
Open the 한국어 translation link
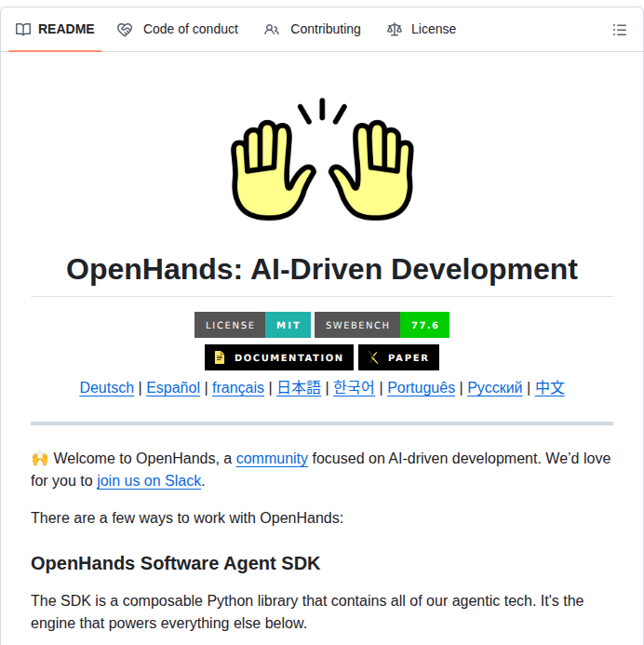click(x=354, y=387)
